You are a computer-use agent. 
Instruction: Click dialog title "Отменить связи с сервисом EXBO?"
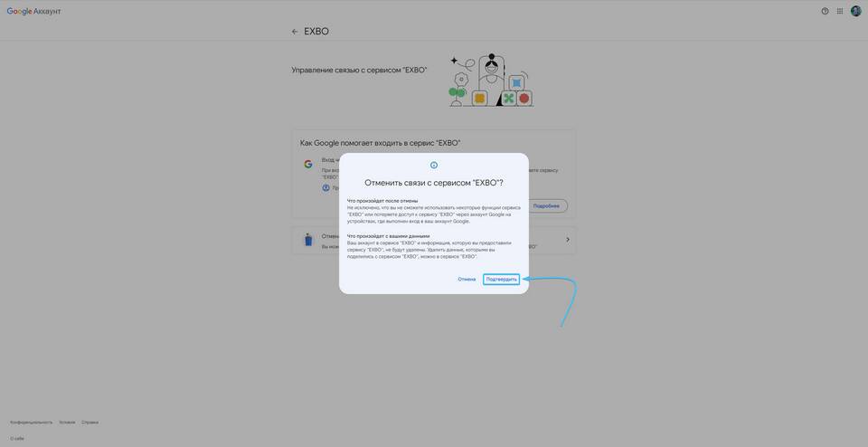tap(434, 183)
